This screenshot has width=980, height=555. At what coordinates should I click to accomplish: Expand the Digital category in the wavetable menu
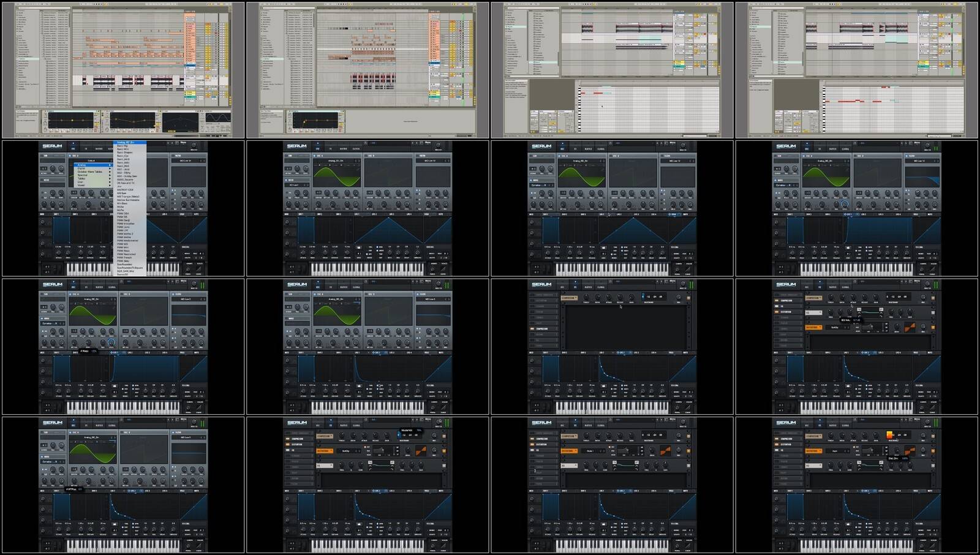coord(93,168)
